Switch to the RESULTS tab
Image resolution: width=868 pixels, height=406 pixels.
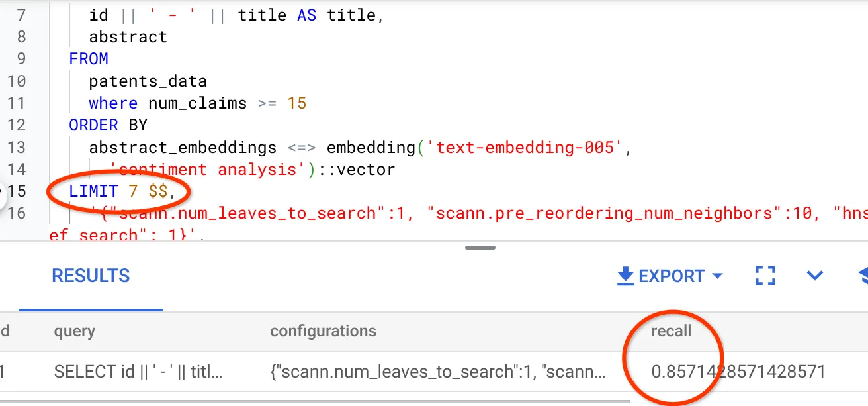click(91, 276)
